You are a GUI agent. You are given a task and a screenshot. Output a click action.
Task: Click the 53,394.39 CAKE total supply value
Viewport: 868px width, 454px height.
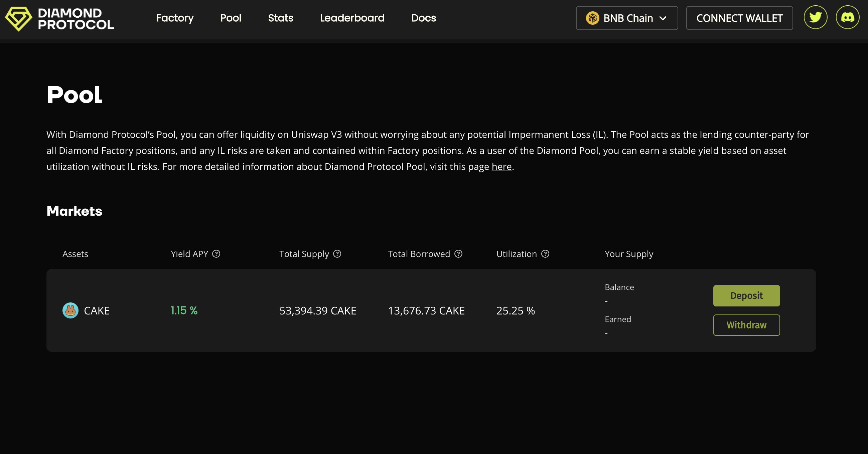pyautogui.click(x=318, y=310)
